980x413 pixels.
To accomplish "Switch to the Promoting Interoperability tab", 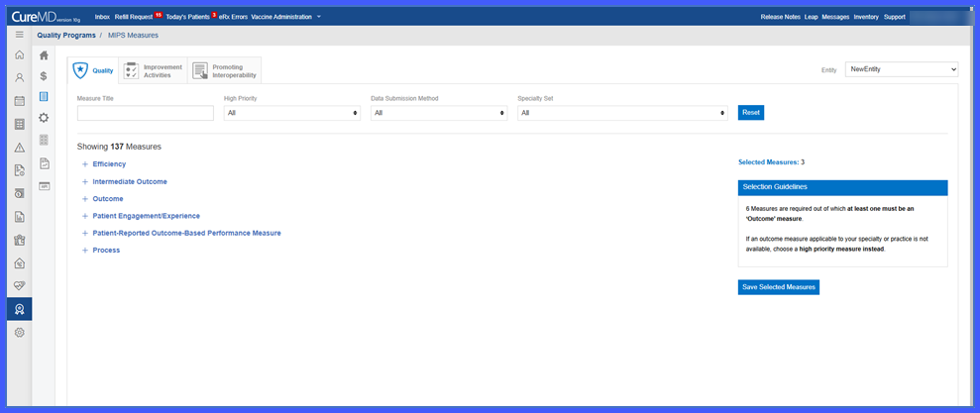I will tap(224, 70).
